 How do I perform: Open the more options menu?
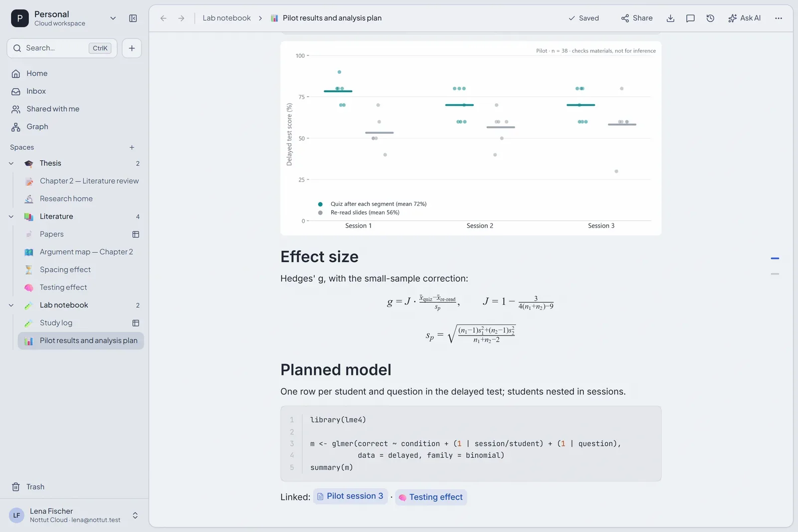coord(779,18)
